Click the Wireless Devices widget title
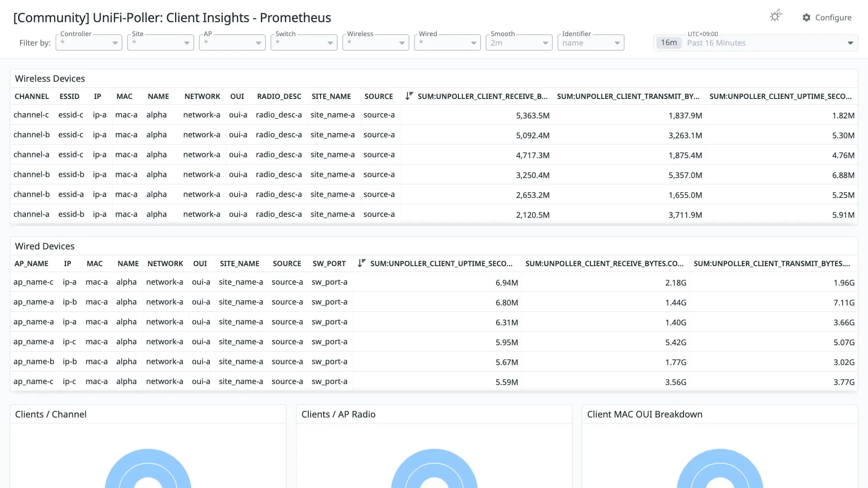The width and height of the screenshot is (868, 488). tap(50, 79)
